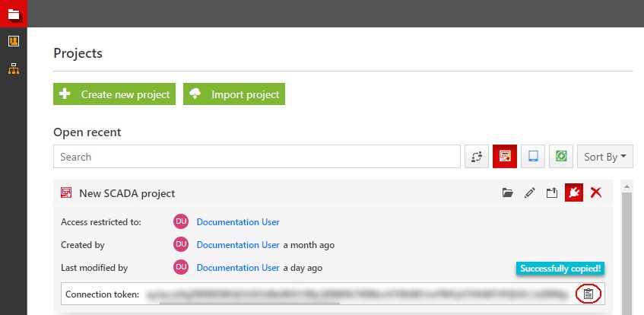Toggle the tablet projects filter
This screenshot has height=315, width=644.
(533, 156)
